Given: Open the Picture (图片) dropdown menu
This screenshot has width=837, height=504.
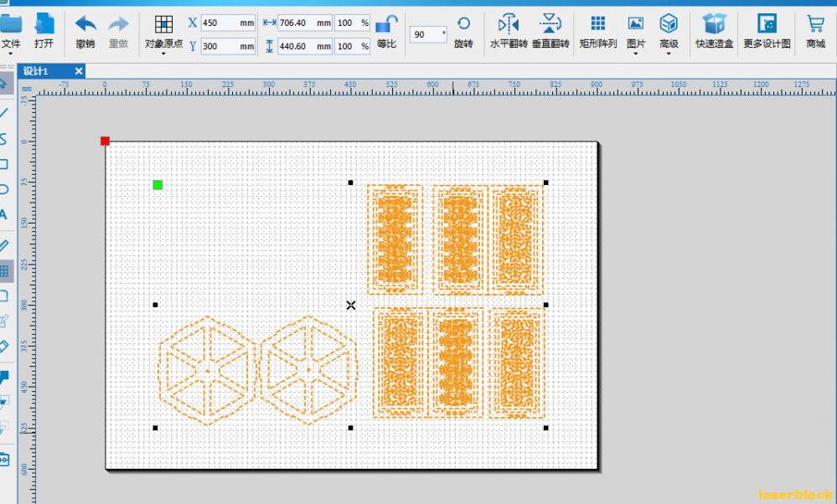Looking at the screenshot, I should pyautogui.click(x=635, y=54).
